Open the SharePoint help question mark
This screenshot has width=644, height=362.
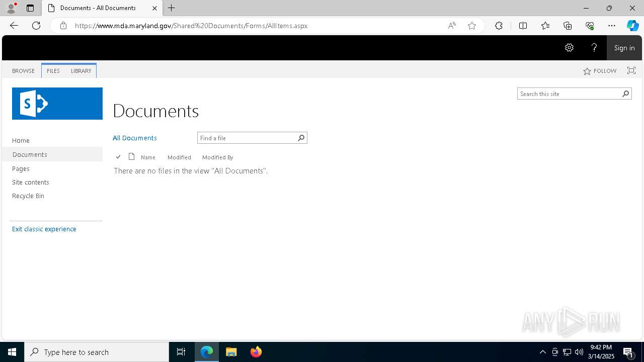(x=594, y=48)
